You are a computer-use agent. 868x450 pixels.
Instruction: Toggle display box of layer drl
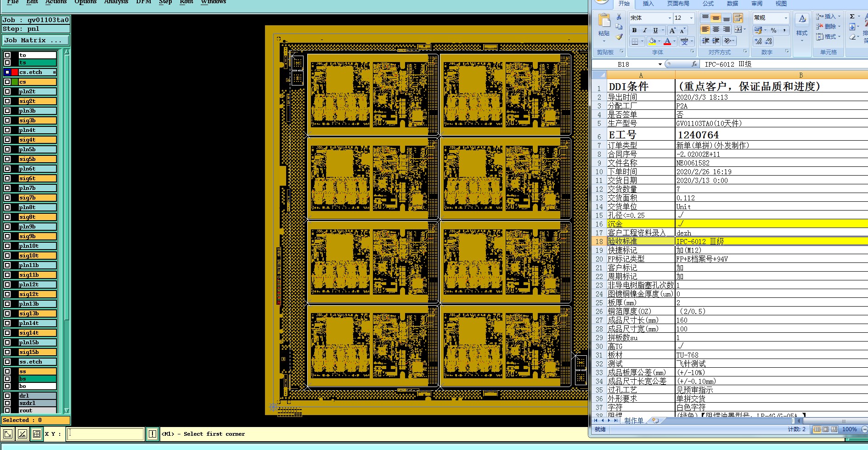coord(7,395)
